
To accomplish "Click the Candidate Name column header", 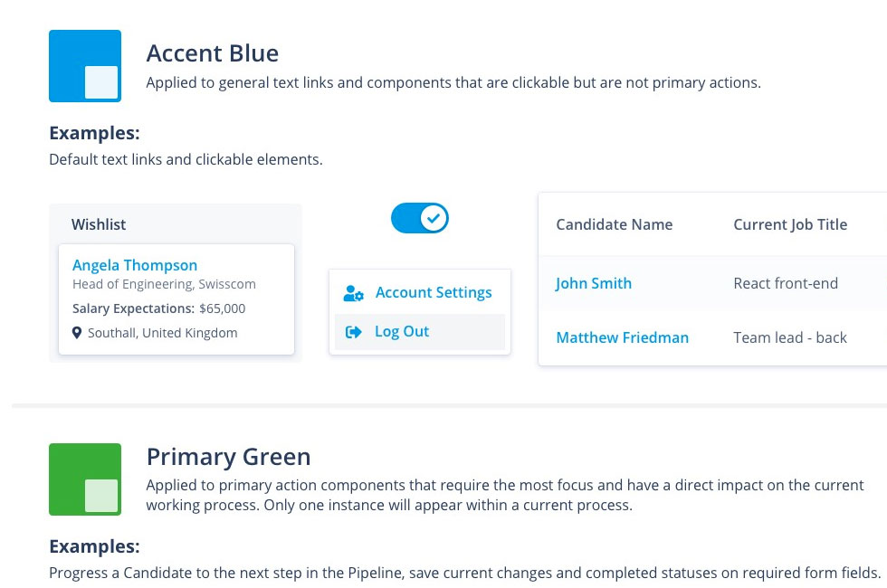I will 615,224.
